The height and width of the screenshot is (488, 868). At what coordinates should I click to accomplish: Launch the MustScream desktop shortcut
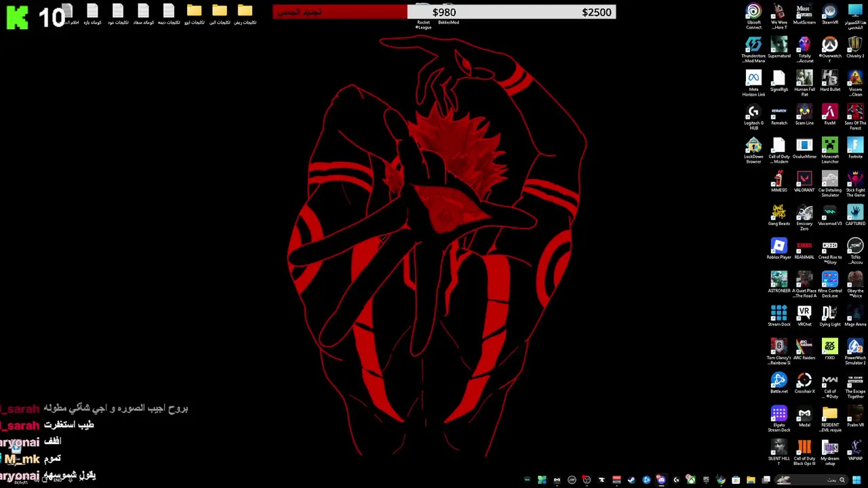(x=804, y=15)
